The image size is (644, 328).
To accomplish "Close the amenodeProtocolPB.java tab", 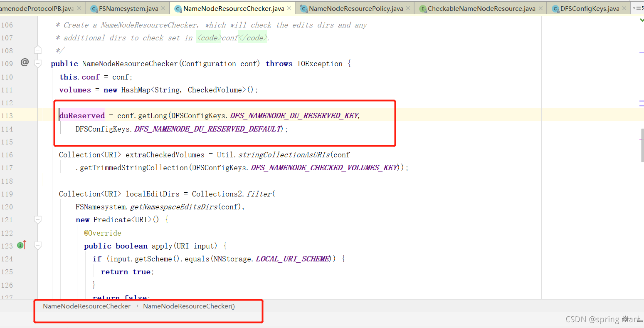I will point(79,8).
